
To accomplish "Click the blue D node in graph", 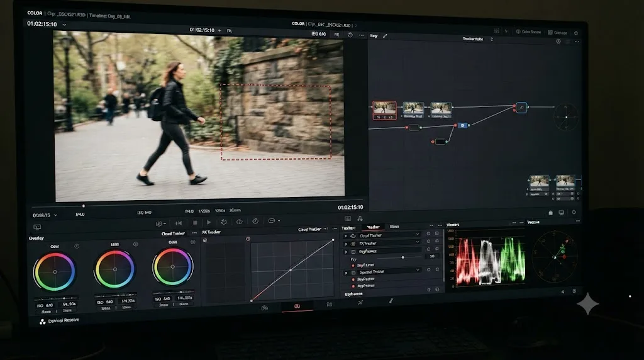I will [x=462, y=125].
